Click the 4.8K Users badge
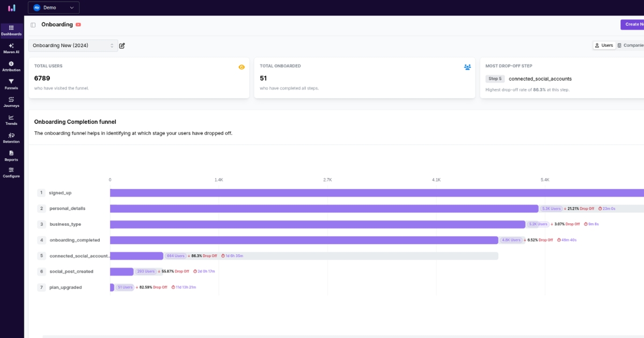 511,240
